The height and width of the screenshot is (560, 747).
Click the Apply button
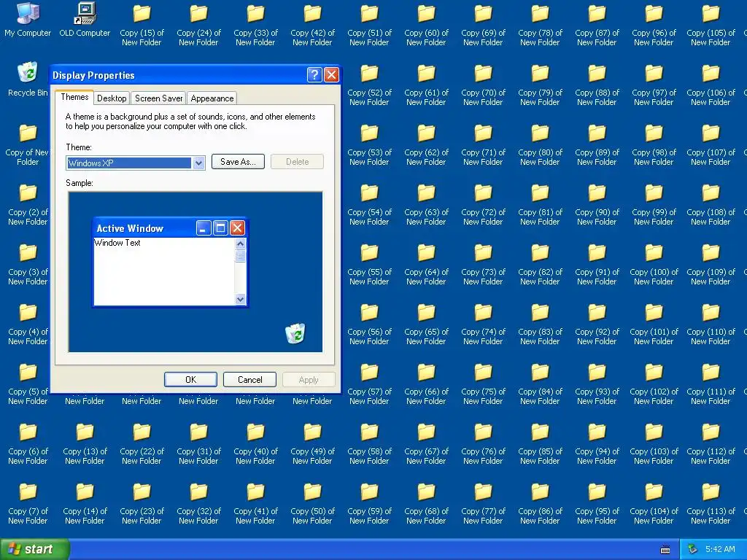point(309,379)
